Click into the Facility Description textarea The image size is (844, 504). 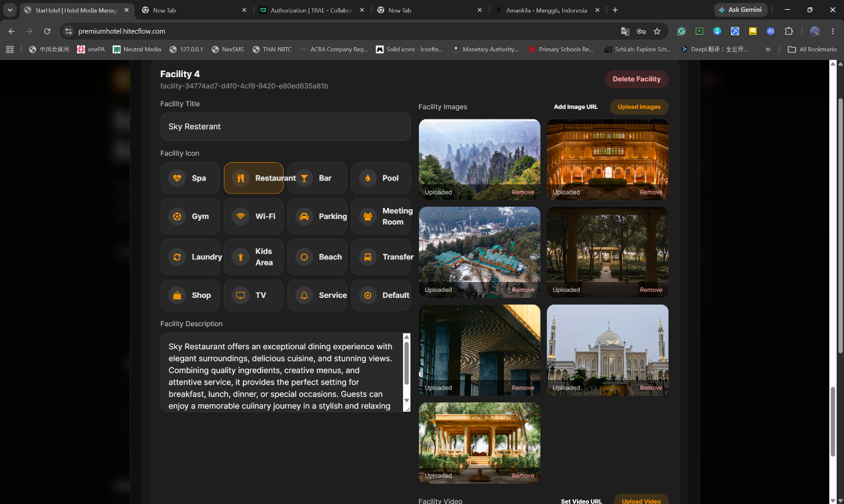[x=281, y=372]
